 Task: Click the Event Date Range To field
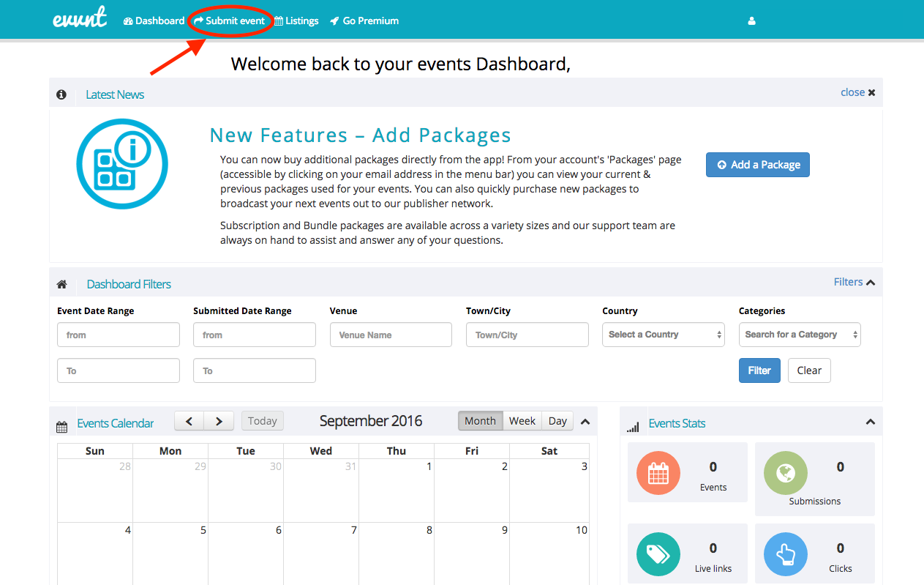tap(119, 370)
